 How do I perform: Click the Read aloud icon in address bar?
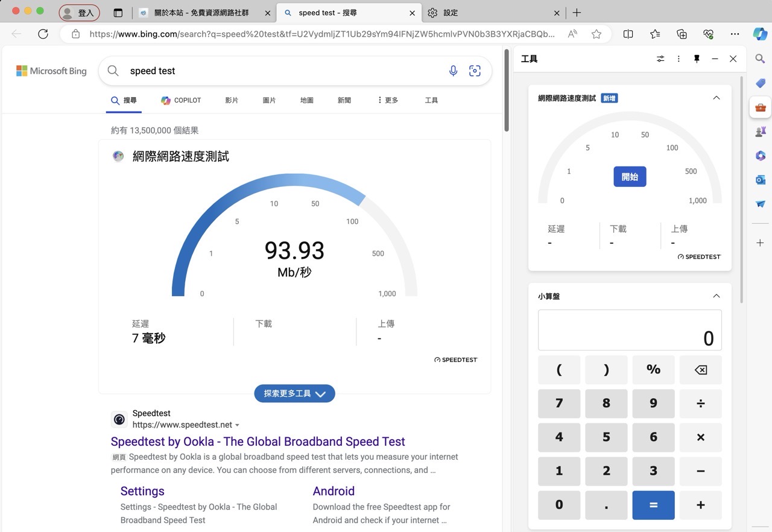click(573, 34)
